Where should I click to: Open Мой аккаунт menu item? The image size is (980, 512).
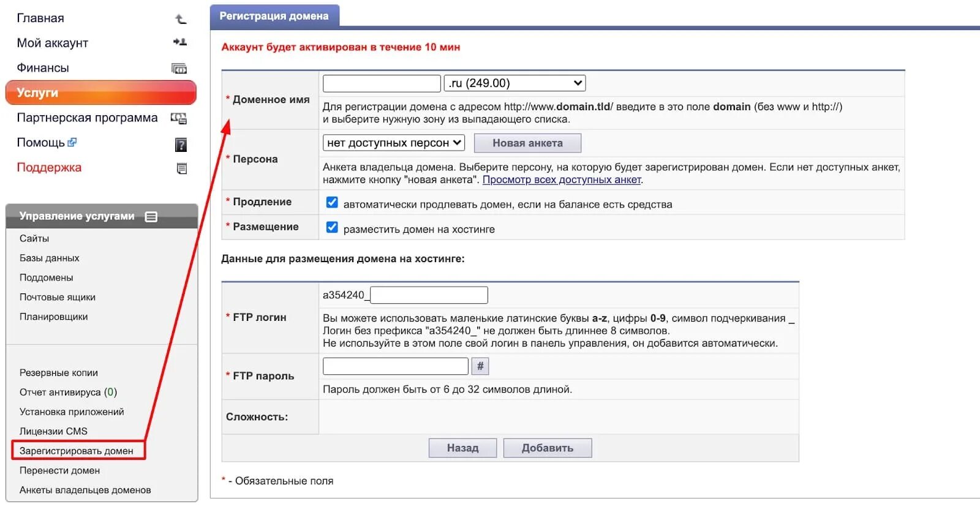[53, 43]
